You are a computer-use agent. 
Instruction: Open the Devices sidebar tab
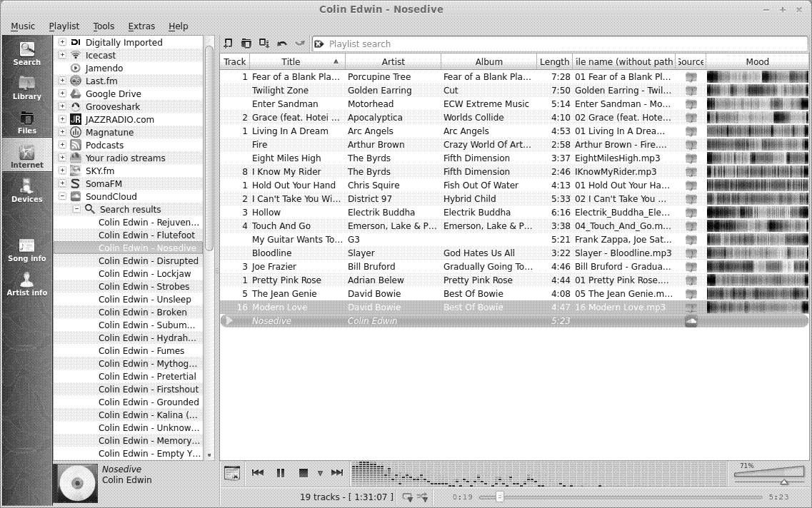(27, 189)
